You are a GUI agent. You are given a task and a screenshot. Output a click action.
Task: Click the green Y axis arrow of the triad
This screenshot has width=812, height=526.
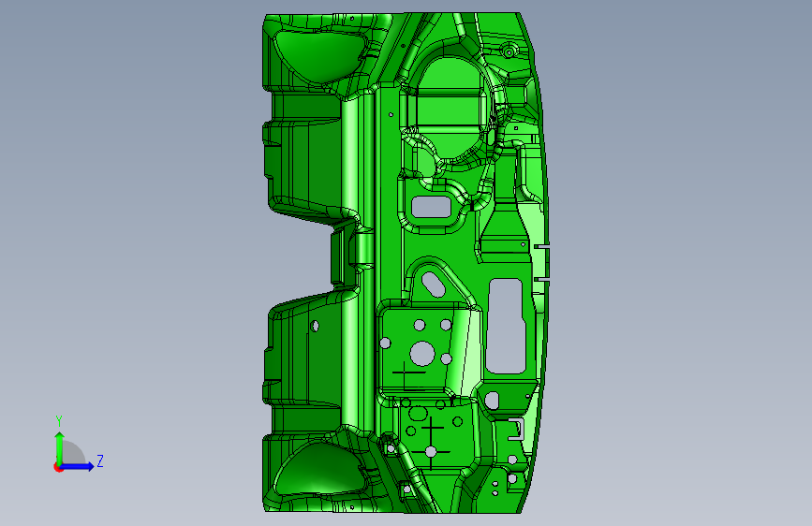[60, 447]
